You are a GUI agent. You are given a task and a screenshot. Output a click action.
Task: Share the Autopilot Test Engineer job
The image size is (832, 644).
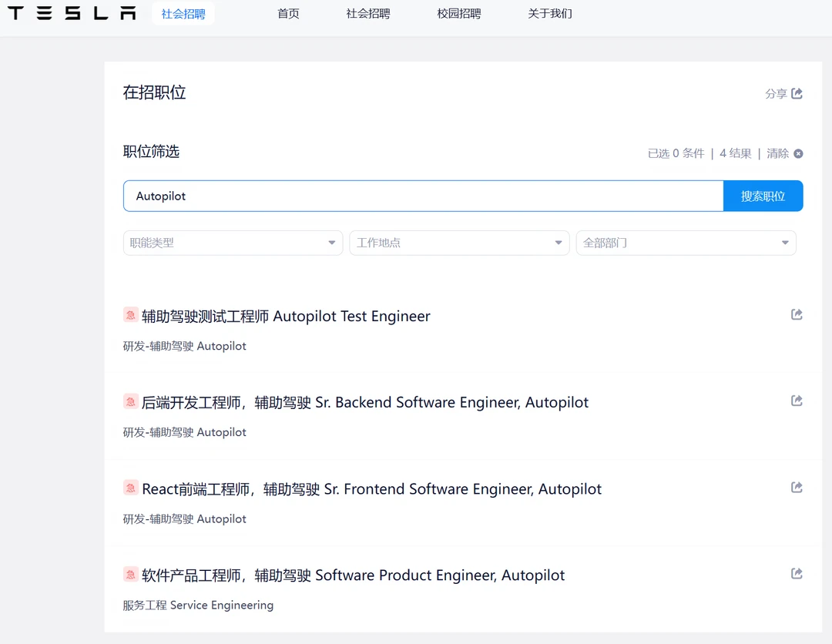tap(797, 314)
